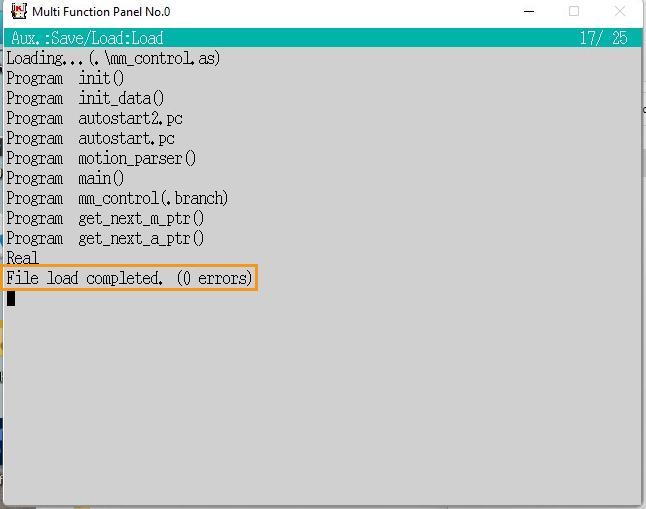Select the 'Program autostart2.pc' line

tap(94, 119)
